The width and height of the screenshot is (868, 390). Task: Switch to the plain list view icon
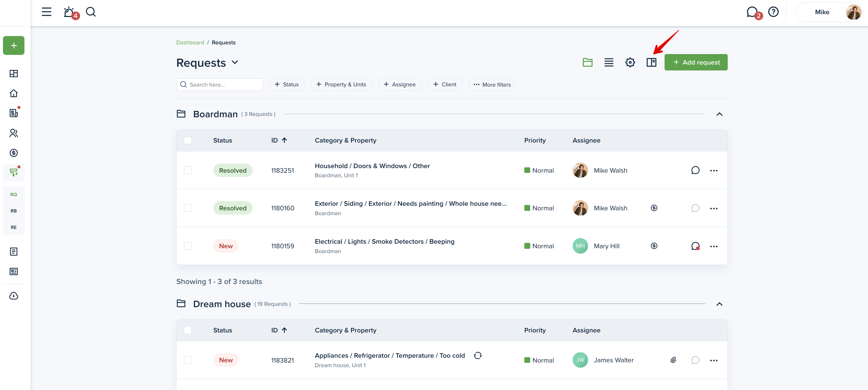(x=609, y=62)
